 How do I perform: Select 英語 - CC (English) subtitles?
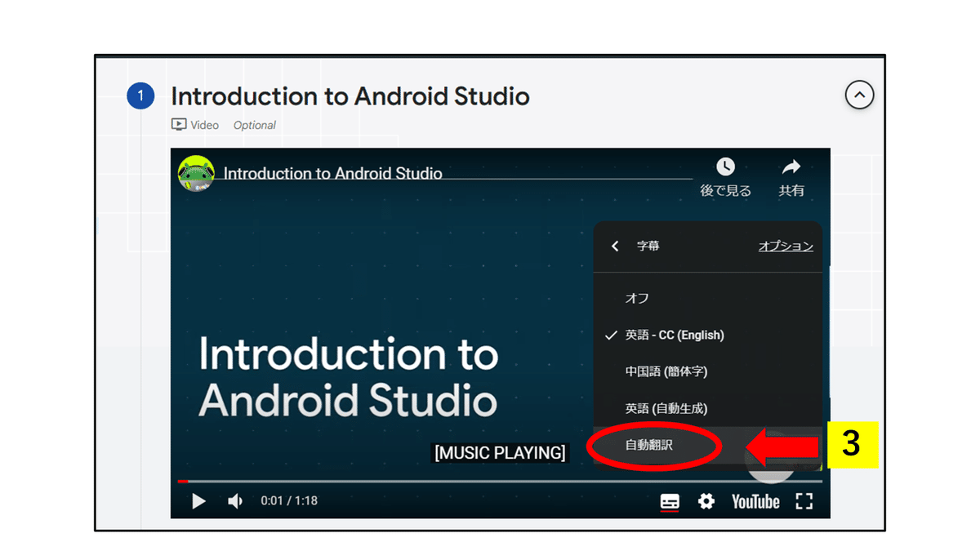(x=708, y=335)
